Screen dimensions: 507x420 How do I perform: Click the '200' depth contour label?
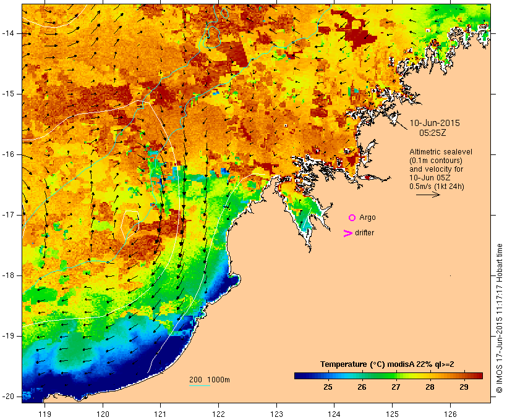click(195, 380)
